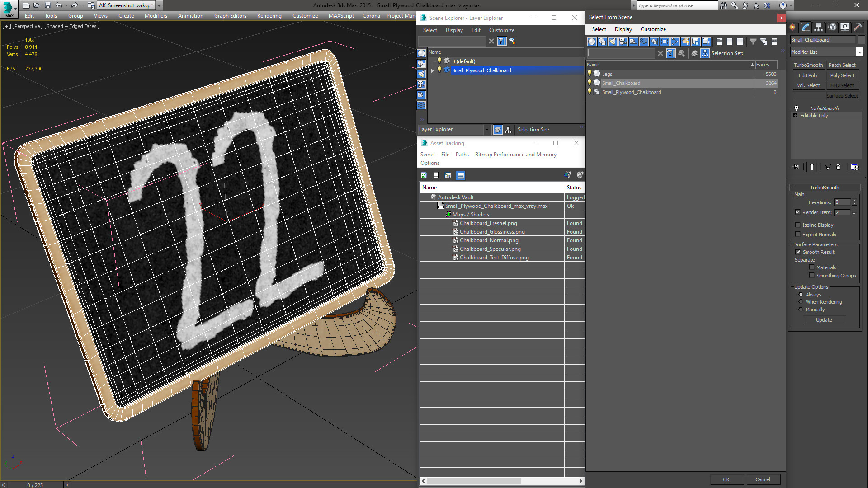Open the Hierarchy tab in the command panel

point(819,27)
